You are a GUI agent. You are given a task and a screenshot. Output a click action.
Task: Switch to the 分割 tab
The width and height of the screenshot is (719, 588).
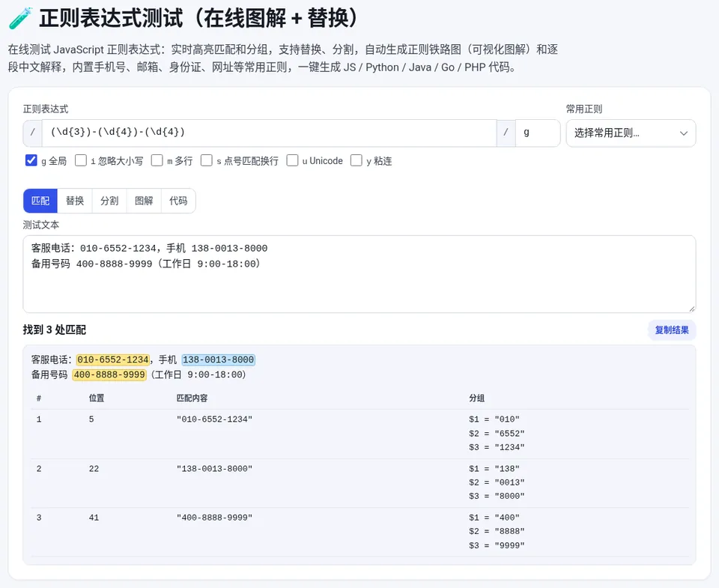(x=109, y=201)
